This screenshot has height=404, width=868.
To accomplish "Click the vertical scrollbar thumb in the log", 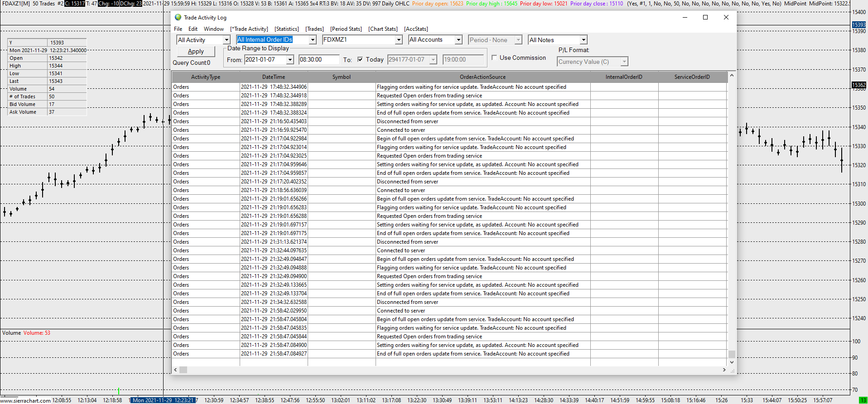I will 732,354.
